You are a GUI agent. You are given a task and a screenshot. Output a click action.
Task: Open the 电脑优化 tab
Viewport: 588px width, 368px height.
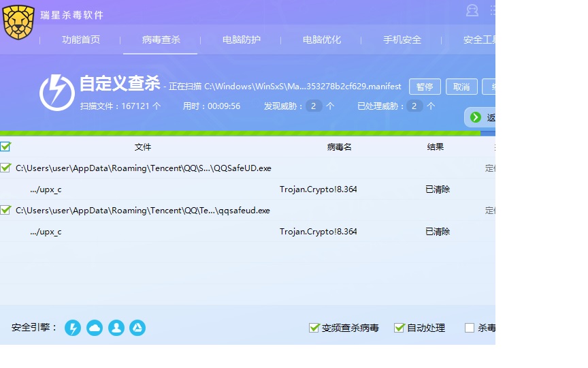tap(321, 40)
